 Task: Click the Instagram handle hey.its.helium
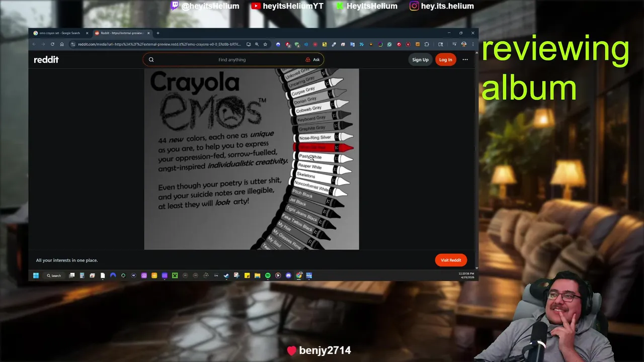[447, 6]
